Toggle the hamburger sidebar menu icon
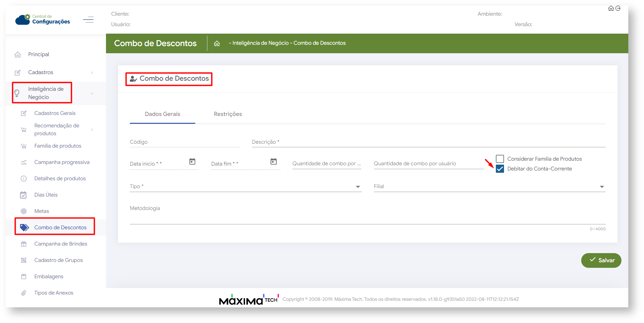 pos(88,20)
